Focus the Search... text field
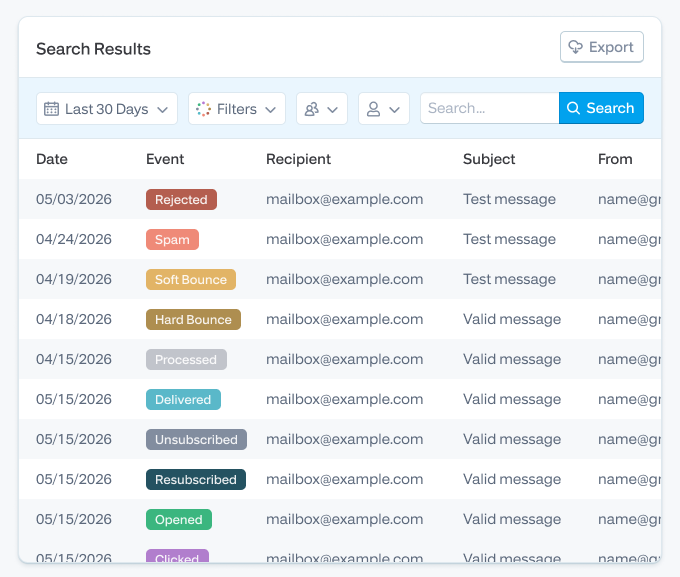Screen dimensions: 680x577 pos(490,108)
